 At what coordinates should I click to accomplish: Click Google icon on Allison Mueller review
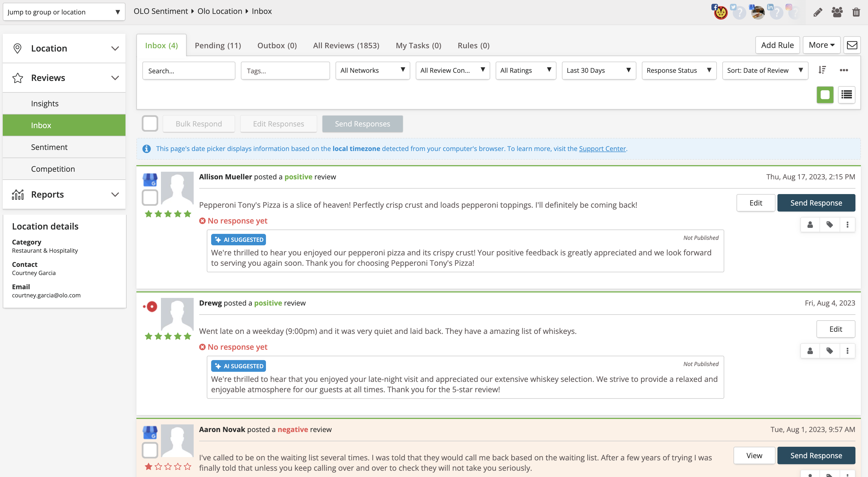(150, 180)
